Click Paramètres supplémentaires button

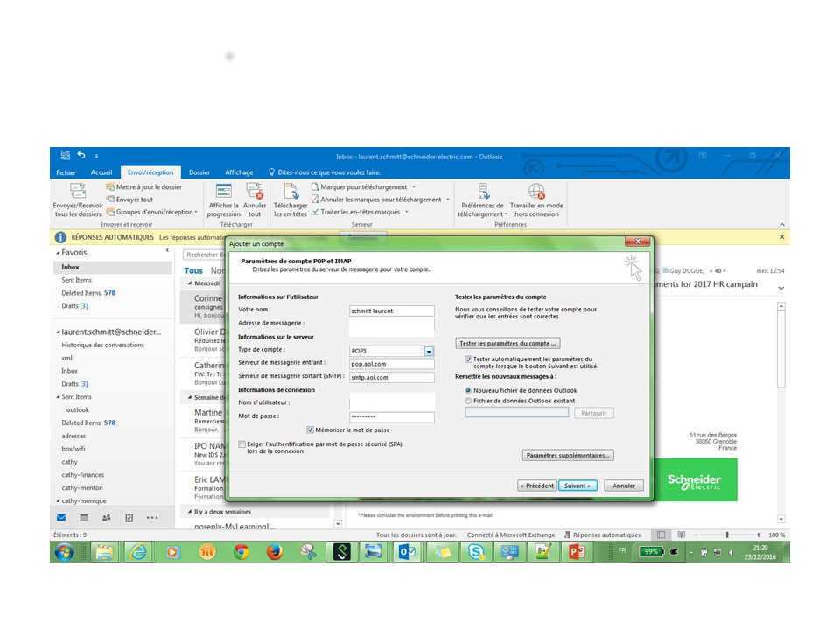(568, 455)
